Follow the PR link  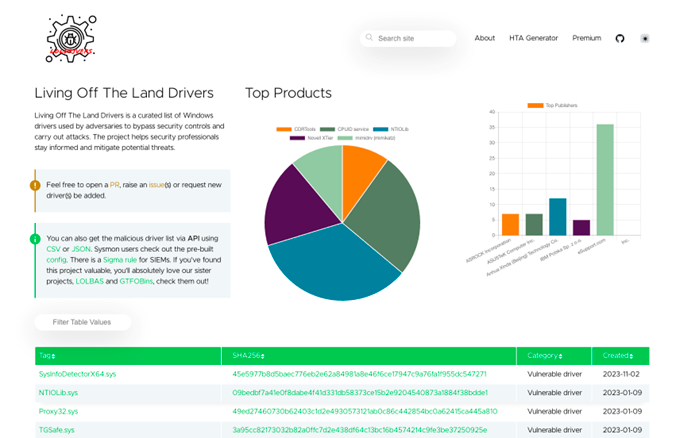[x=114, y=185]
